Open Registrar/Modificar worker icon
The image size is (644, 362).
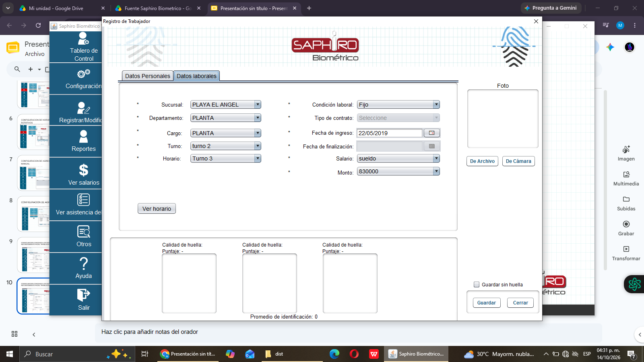pyautogui.click(x=83, y=108)
